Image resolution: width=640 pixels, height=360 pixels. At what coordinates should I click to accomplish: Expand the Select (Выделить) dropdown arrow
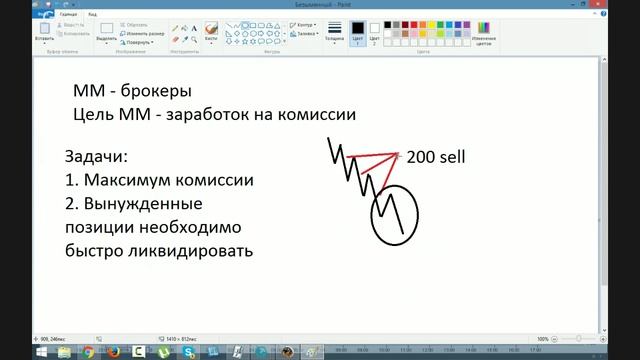click(107, 43)
